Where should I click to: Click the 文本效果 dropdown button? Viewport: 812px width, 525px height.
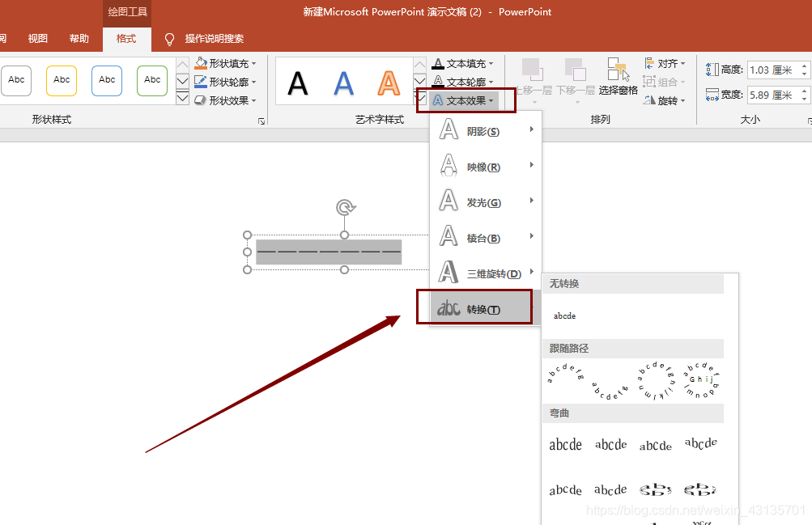click(463, 100)
